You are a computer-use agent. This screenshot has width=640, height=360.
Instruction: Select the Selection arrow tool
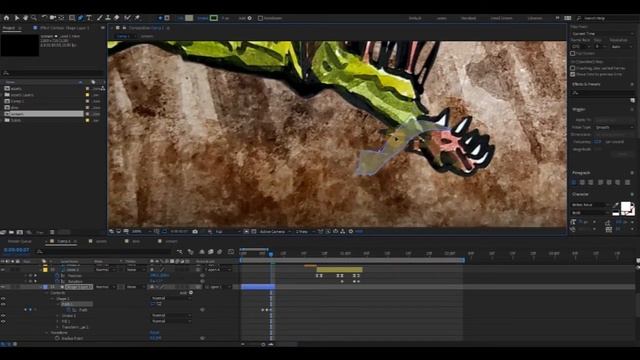(x=17, y=18)
